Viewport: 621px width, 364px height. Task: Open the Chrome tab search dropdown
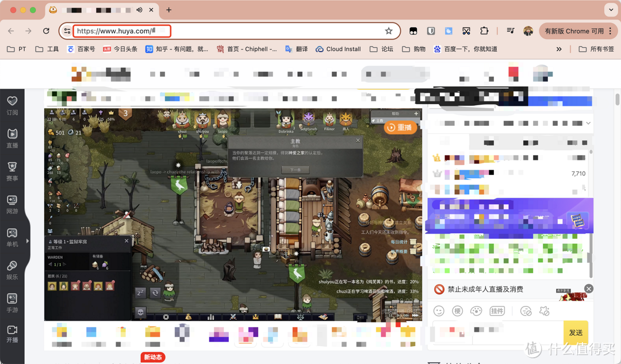pyautogui.click(x=611, y=10)
